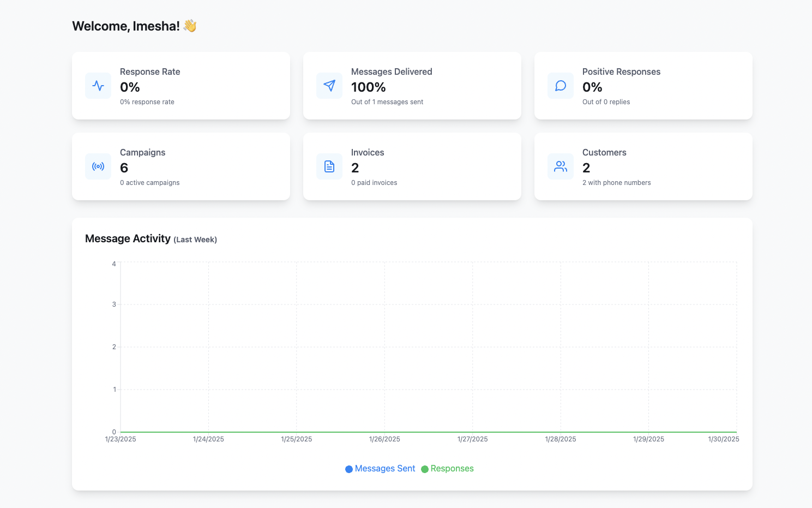Toggle Messages Sent series in legend
812x508 pixels.
point(384,469)
